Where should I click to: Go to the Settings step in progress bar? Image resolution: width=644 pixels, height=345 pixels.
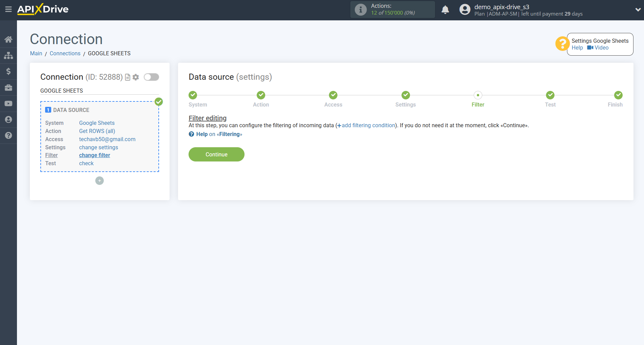click(x=406, y=95)
